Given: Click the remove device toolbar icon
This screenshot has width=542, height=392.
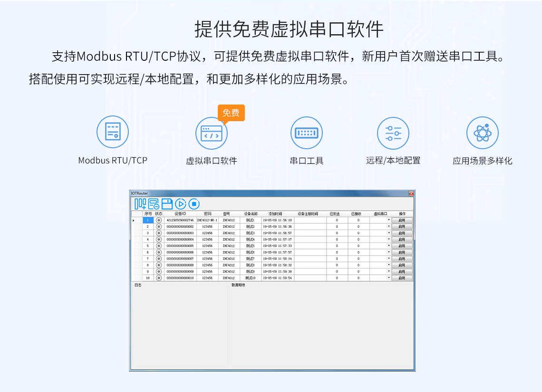Looking at the screenshot, I should coord(154,204).
